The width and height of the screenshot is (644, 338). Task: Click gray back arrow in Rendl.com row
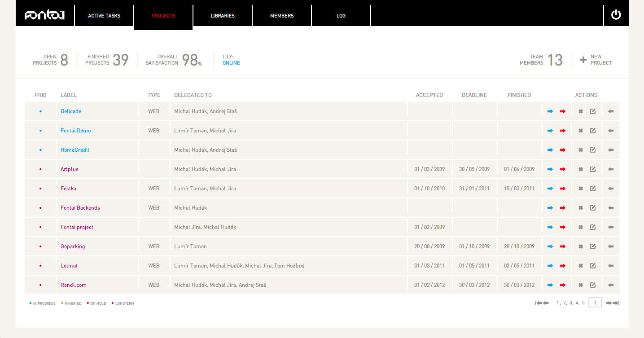pos(611,285)
